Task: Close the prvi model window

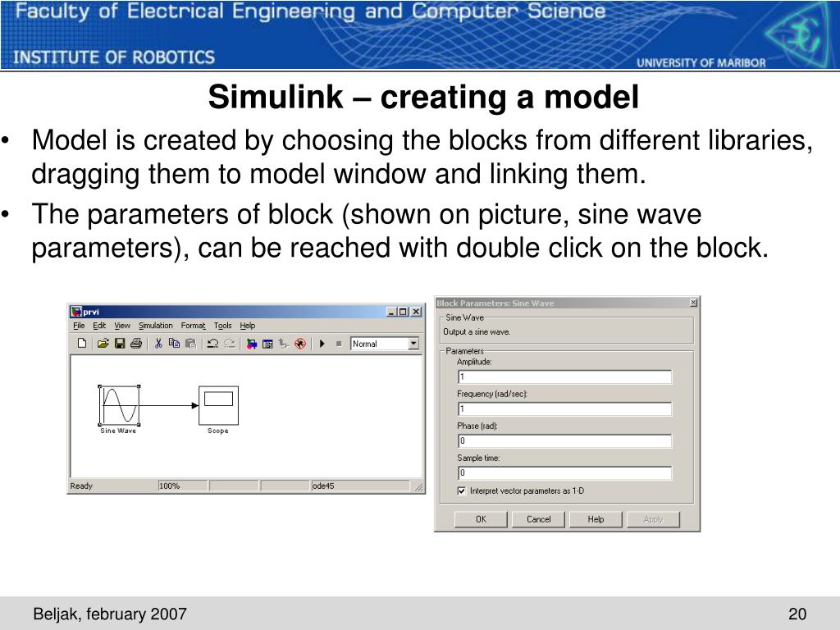Action: tap(416, 312)
